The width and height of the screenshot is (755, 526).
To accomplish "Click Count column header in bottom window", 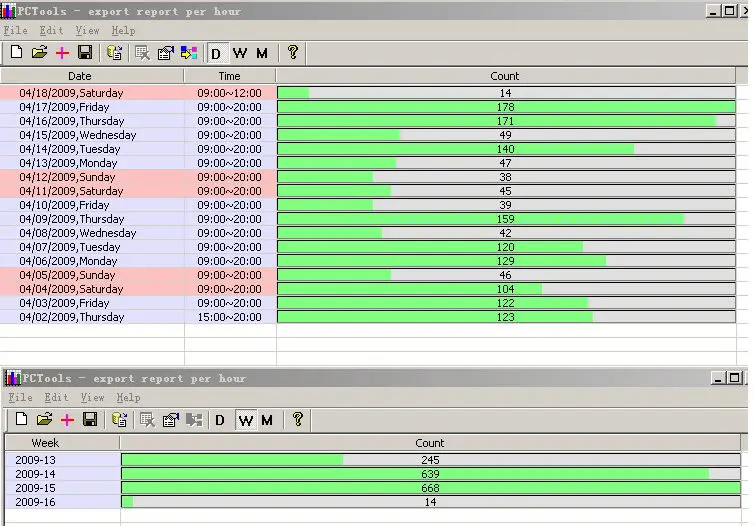I will 430,443.
